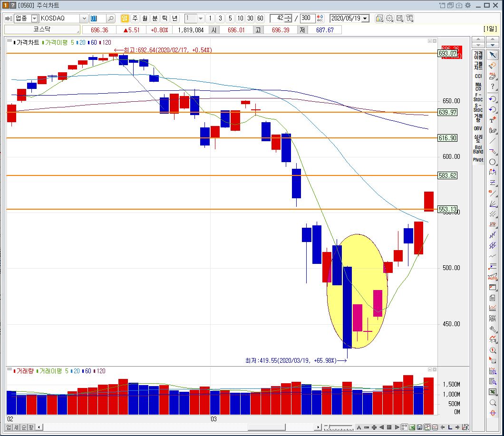Open the period number 1 dropdown

201,19
